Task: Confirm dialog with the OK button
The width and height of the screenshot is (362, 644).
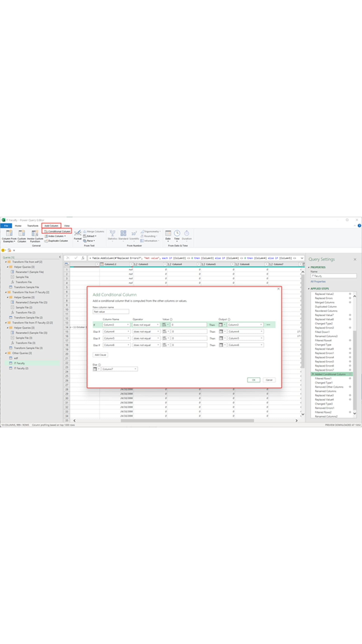Action: 254,380
